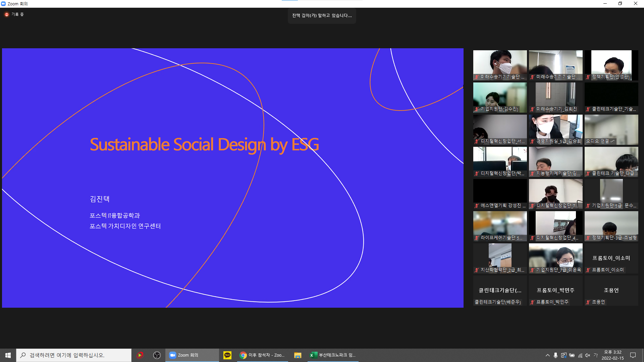Screen dimensions: 644x362
Task: Click the muted mic icon on 에스앤엘기획 강성진 tile
Action: (x=477, y=206)
